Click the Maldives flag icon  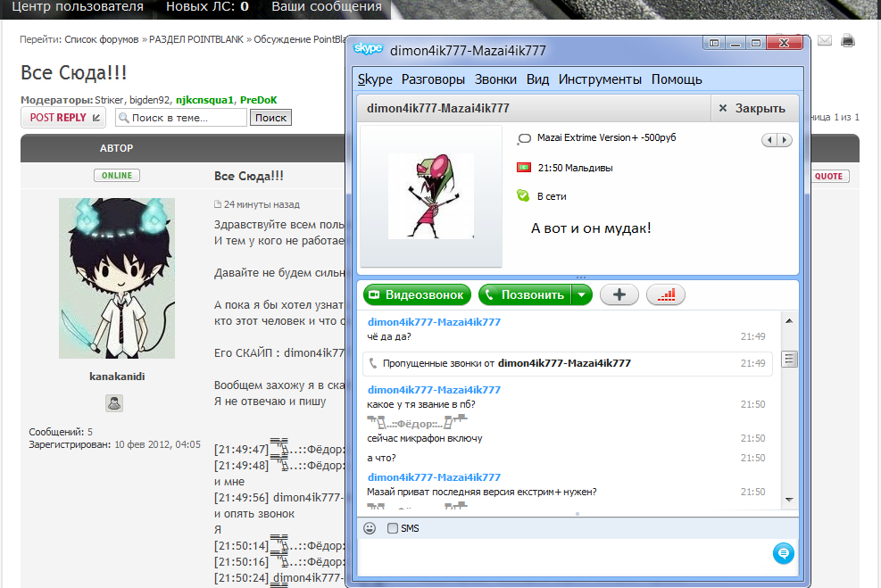(x=524, y=168)
